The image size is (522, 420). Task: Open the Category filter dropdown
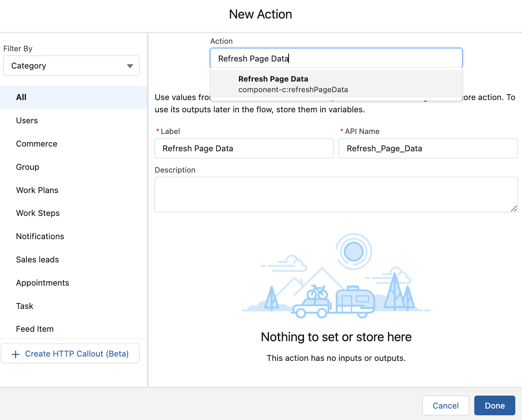point(71,65)
